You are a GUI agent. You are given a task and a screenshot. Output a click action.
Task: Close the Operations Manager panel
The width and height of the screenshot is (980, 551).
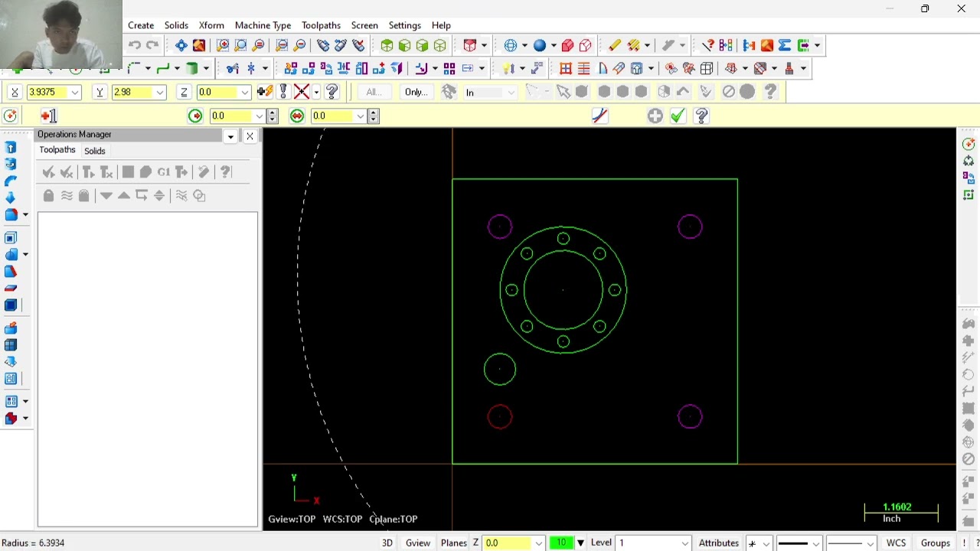(x=250, y=136)
